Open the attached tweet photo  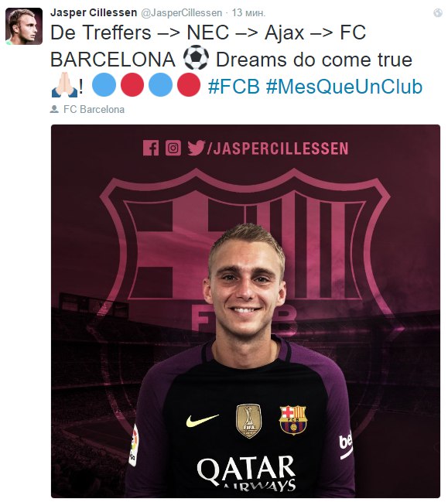tap(245, 311)
